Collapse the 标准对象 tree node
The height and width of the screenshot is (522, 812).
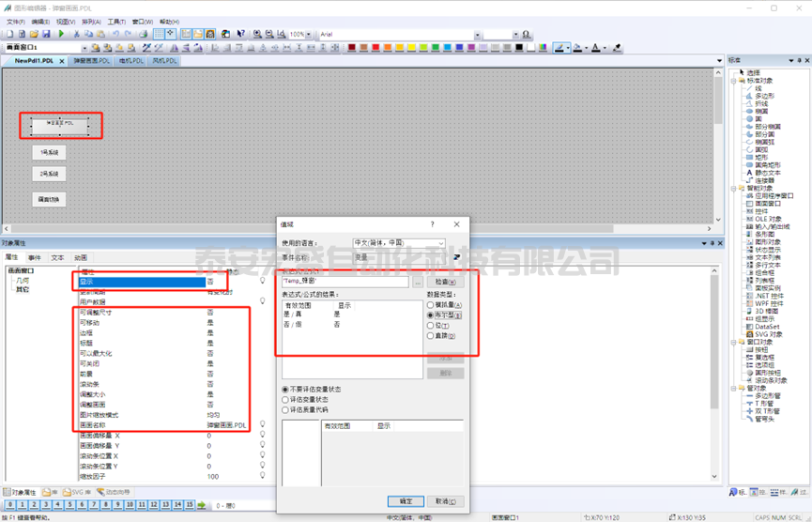click(x=734, y=80)
